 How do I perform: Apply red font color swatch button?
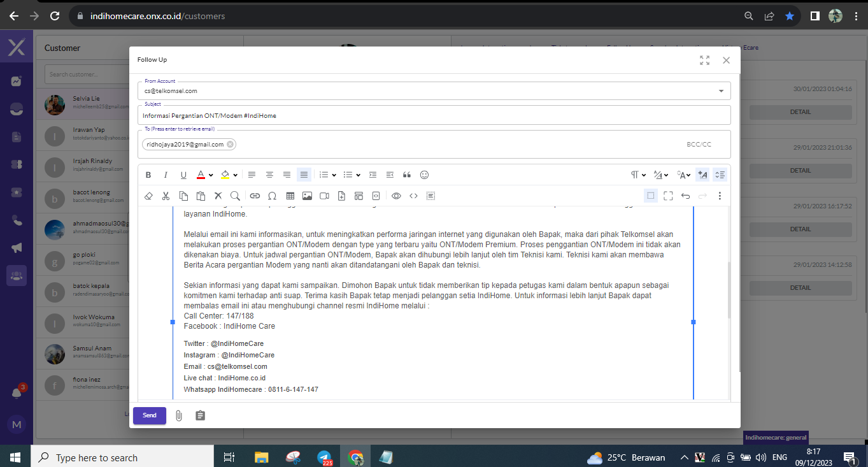pyautogui.click(x=201, y=175)
